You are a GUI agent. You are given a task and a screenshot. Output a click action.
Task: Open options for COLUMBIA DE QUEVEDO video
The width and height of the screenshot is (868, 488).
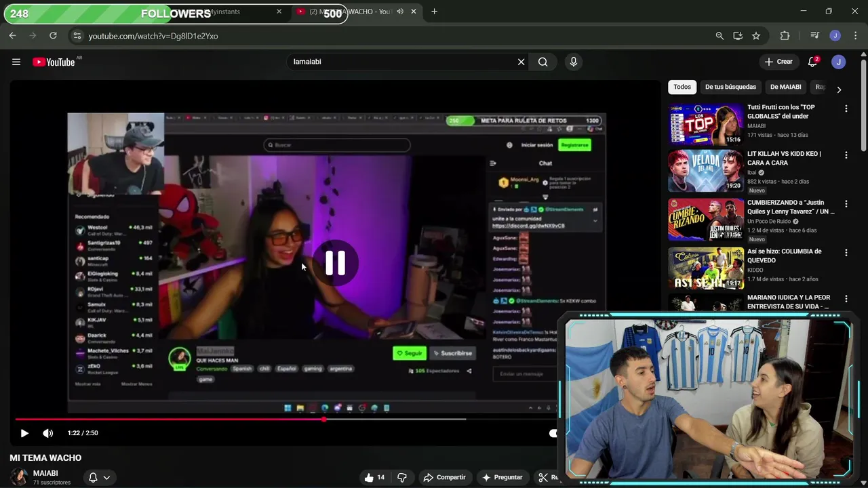[846, 253]
